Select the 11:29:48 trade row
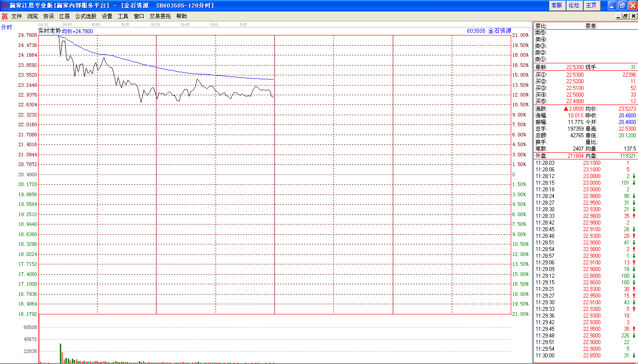 point(585,336)
